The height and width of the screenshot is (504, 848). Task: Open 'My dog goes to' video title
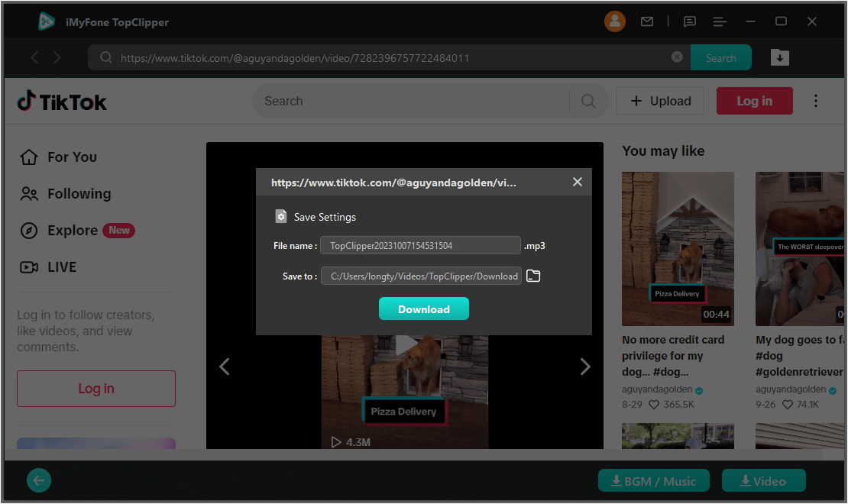[799, 356]
